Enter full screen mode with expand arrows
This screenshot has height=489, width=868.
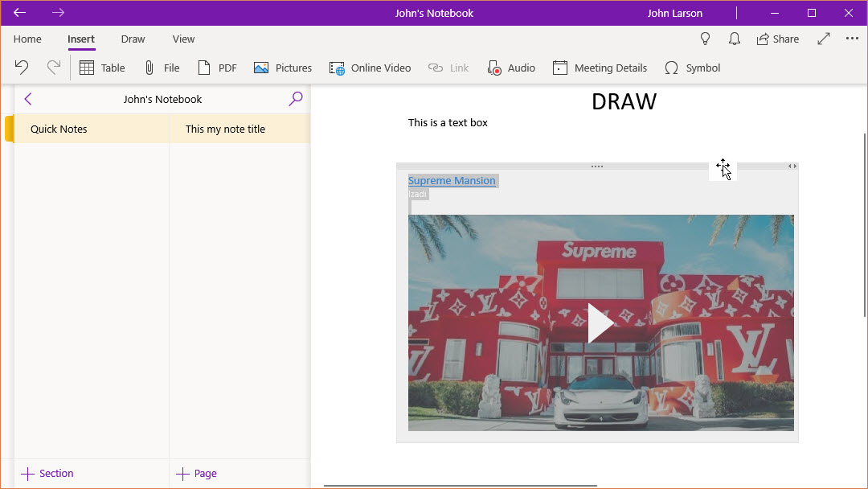(x=824, y=39)
